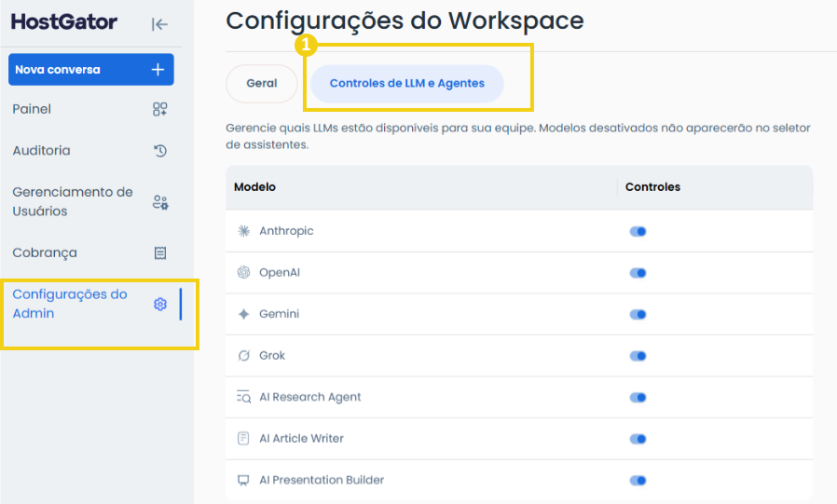Click the AI Research Agent label
The height and width of the screenshot is (504, 837).
point(310,397)
